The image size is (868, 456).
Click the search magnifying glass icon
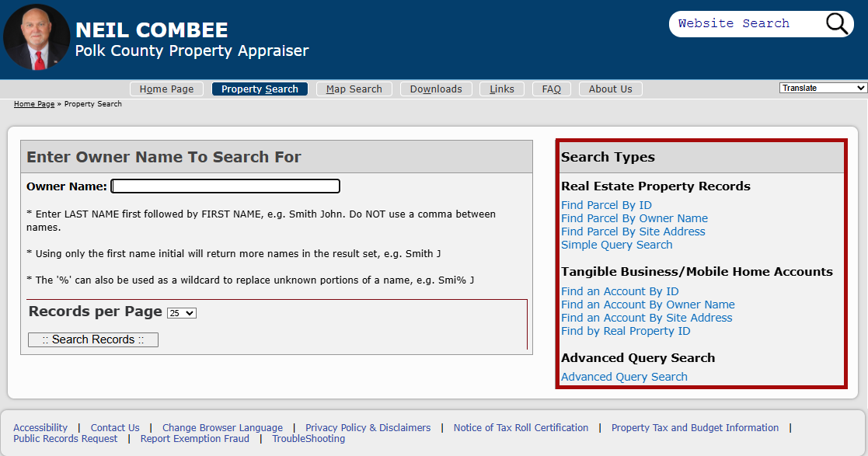[x=836, y=23]
